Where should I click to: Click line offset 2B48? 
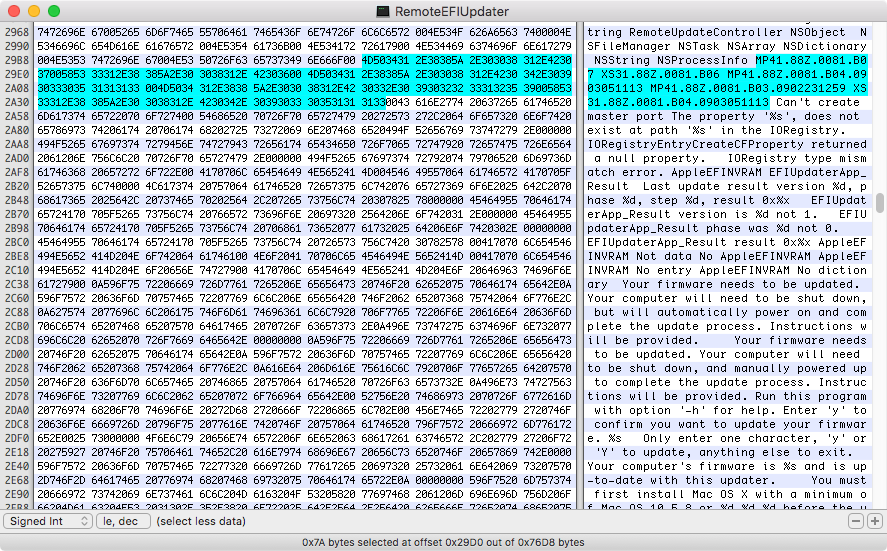pos(17,200)
